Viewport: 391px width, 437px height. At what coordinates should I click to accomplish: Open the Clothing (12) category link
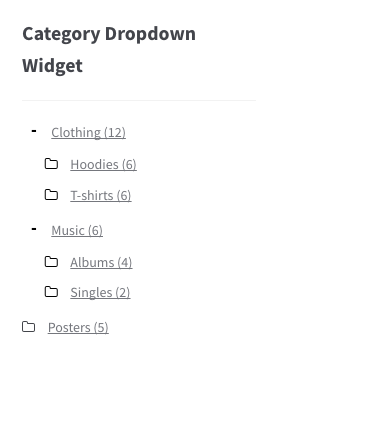88,132
